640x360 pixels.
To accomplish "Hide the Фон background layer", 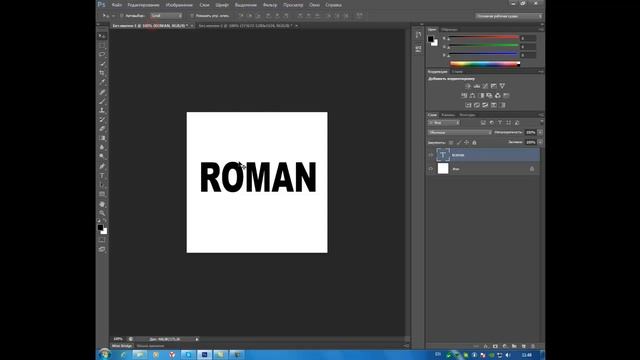I will [431, 169].
